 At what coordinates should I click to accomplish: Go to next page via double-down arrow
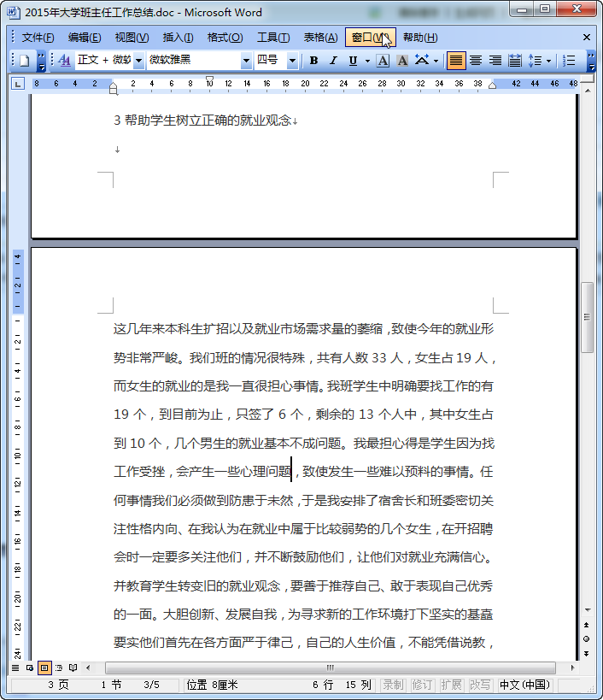point(587,654)
